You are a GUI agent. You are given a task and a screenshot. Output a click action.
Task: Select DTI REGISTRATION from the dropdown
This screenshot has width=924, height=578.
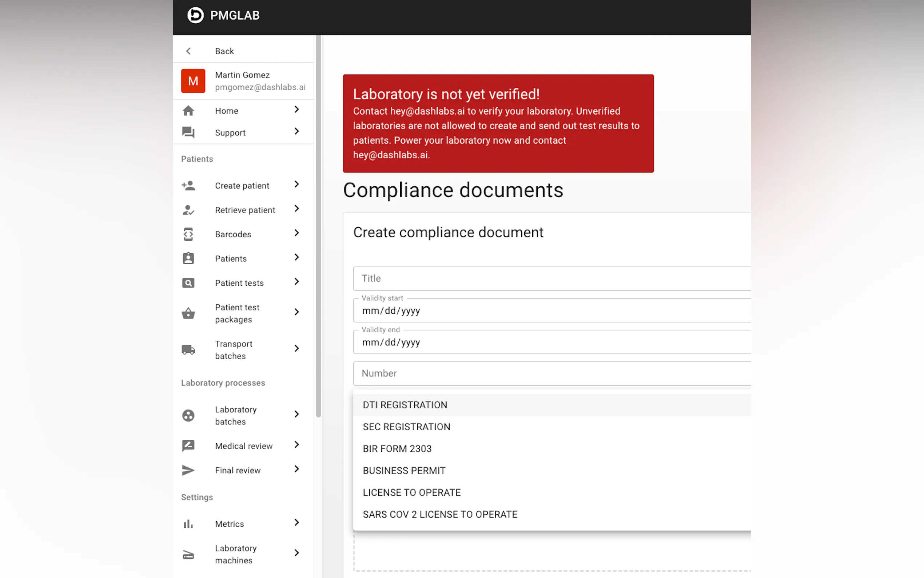[x=405, y=405]
